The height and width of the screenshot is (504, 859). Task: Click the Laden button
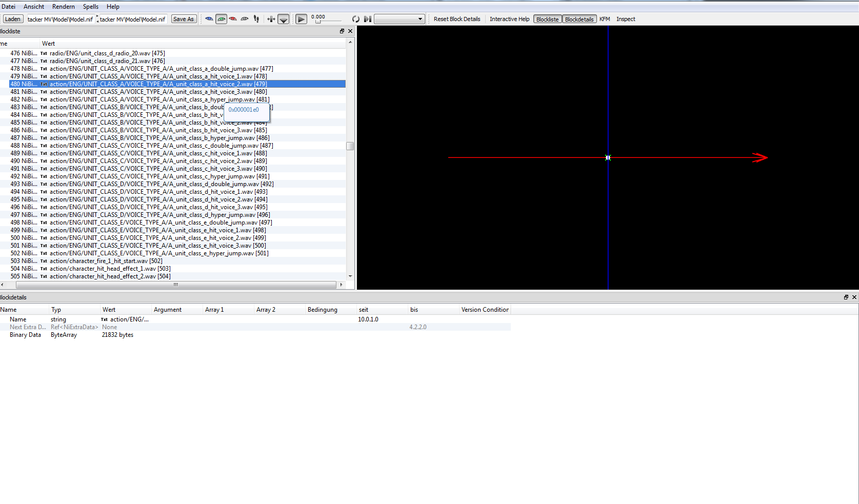point(12,19)
